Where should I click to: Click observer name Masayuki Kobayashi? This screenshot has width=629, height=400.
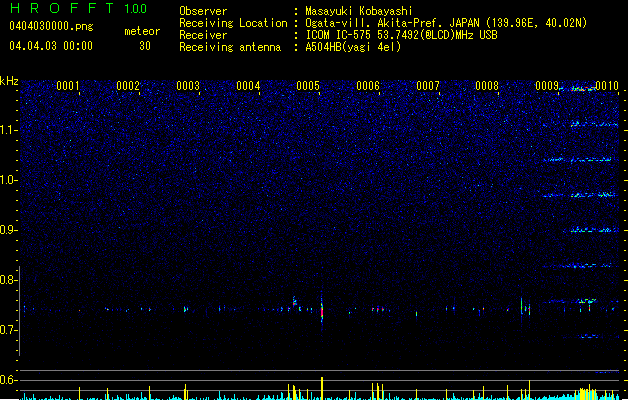point(359,11)
